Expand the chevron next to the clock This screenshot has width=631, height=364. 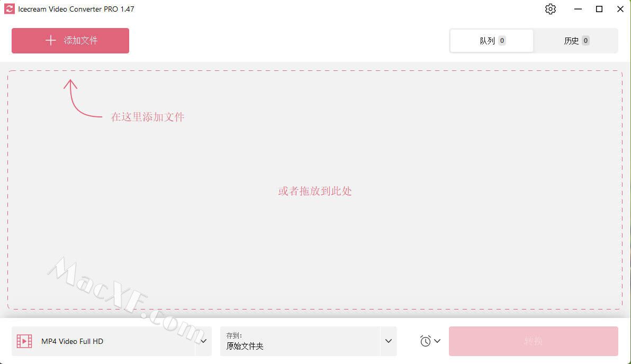click(x=437, y=341)
